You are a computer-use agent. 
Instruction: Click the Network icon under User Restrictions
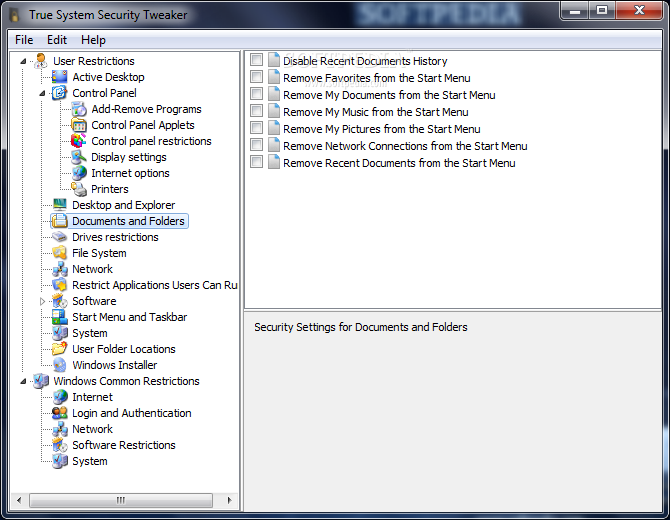point(59,269)
